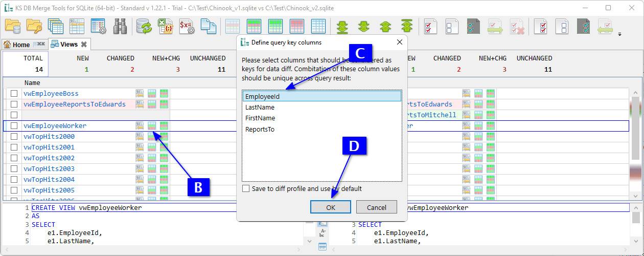Click OK in the key columns dialog
The image size is (644, 256).
click(x=331, y=207)
